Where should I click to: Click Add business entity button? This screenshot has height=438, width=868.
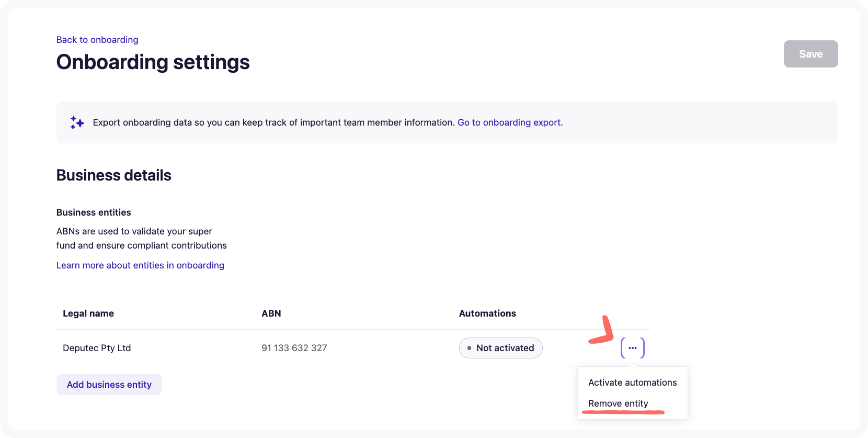pyautogui.click(x=109, y=385)
